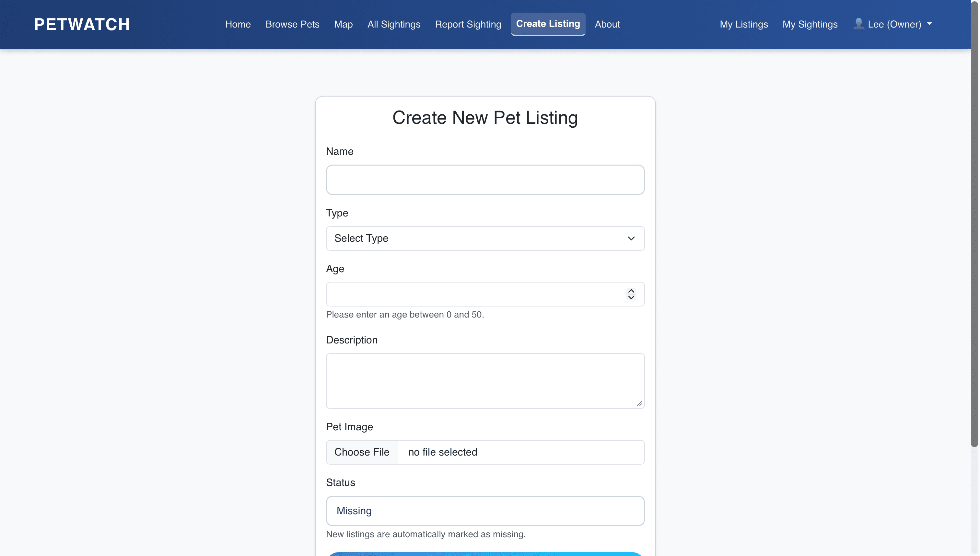Open the Browse Pets page
The image size is (980, 556).
(x=292, y=24)
